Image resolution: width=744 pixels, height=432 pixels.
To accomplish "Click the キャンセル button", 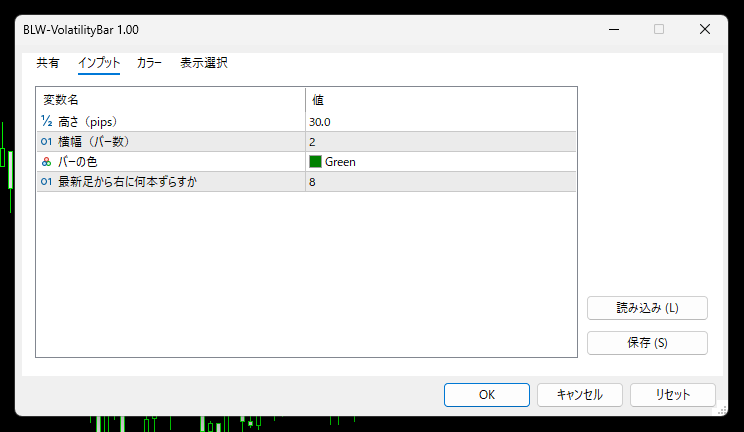I will [579, 395].
